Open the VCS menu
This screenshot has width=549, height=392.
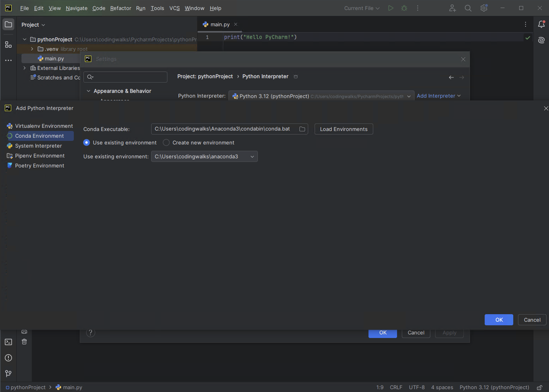pyautogui.click(x=174, y=8)
